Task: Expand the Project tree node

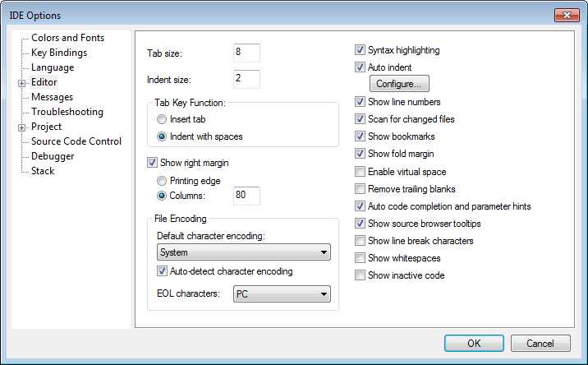Action: coord(22,127)
